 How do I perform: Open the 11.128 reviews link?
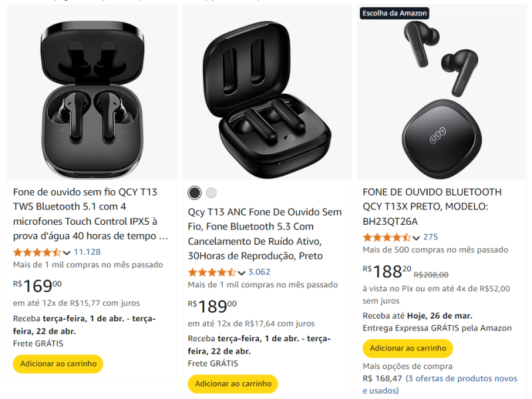point(87,252)
